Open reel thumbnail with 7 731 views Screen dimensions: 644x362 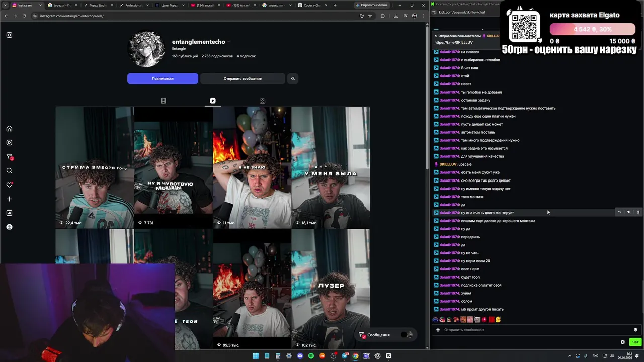tap(173, 167)
